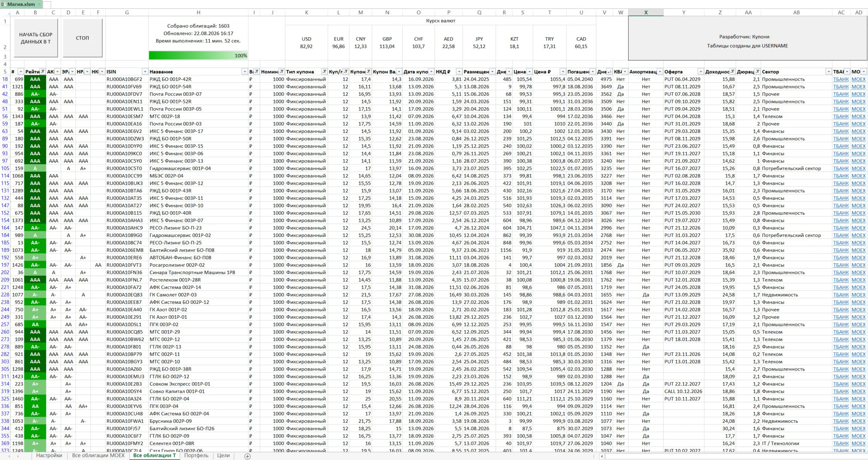The height and width of the screenshot is (460, 868).
Task: Select the Синара Транспортные Машины 1Р8 name cell
Action: (x=198, y=273)
